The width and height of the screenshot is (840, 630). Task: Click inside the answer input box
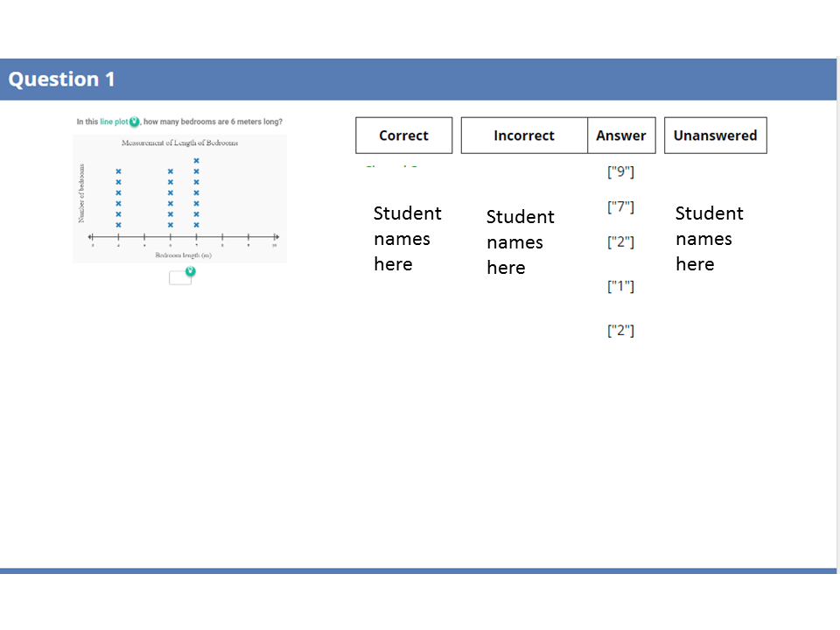click(178, 278)
